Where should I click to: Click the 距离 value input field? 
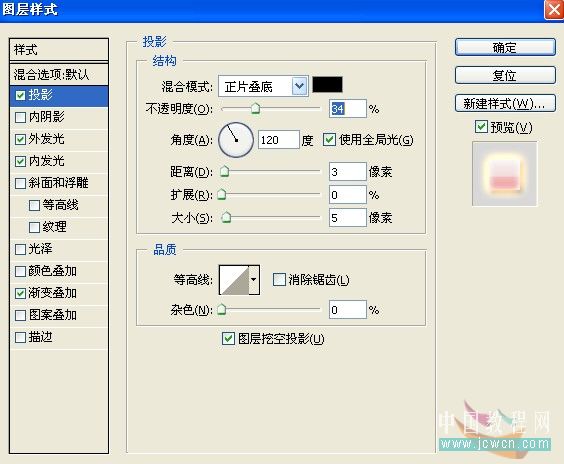[347, 172]
